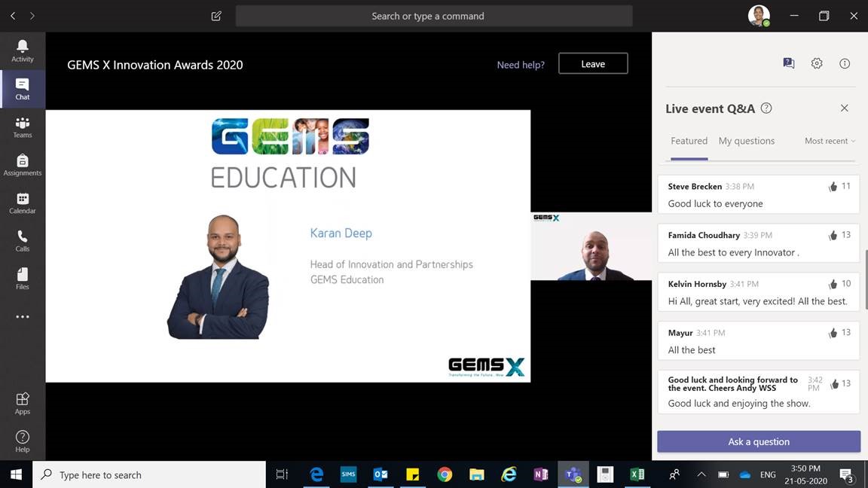The width and height of the screenshot is (868, 488).
Task: Like Steve Brecken's comment
Action: coord(833,187)
